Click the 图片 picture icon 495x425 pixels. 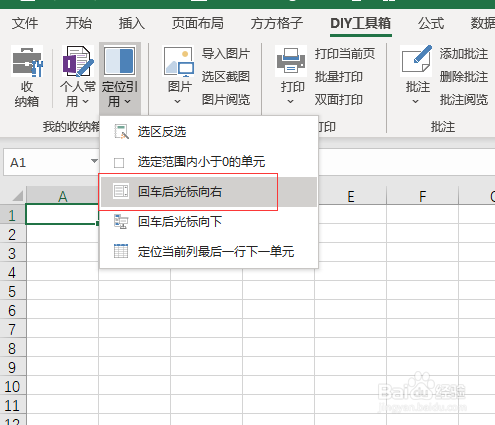[x=179, y=61]
